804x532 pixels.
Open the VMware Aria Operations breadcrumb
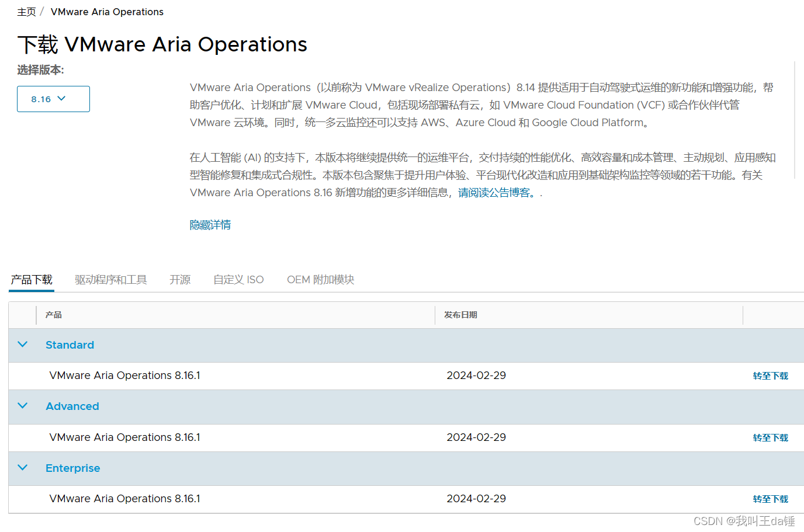(107, 12)
